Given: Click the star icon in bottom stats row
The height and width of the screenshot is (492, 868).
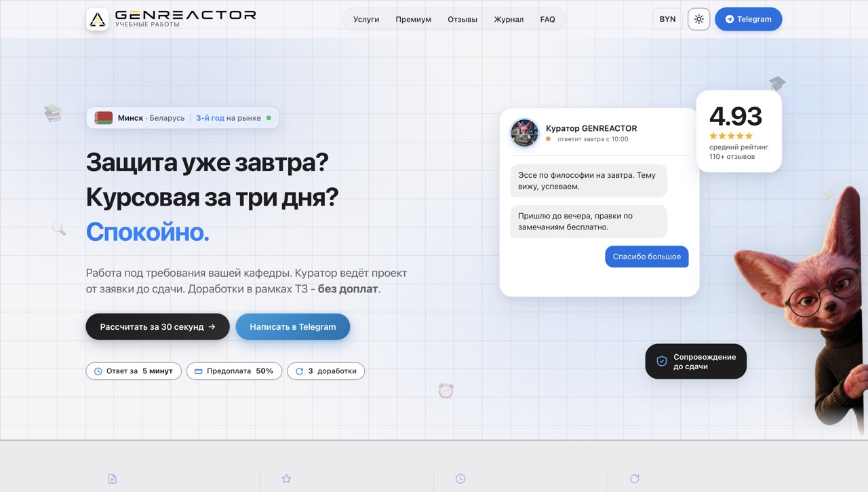Looking at the screenshot, I should 286,479.
